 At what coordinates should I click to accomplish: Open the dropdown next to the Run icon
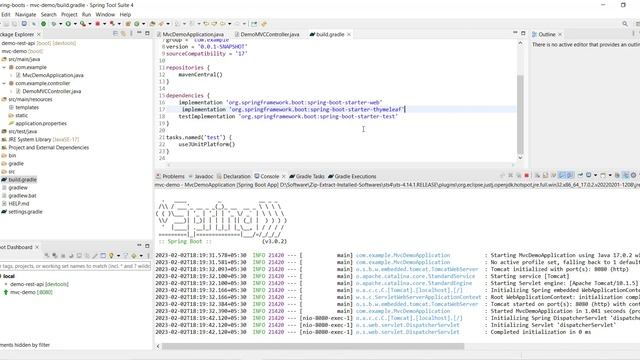click(x=75, y=24)
